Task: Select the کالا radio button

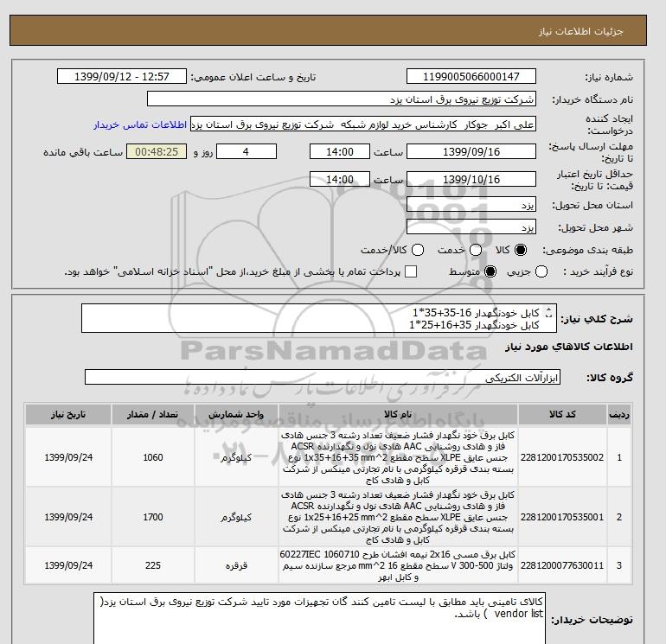Action: (521, 250)
